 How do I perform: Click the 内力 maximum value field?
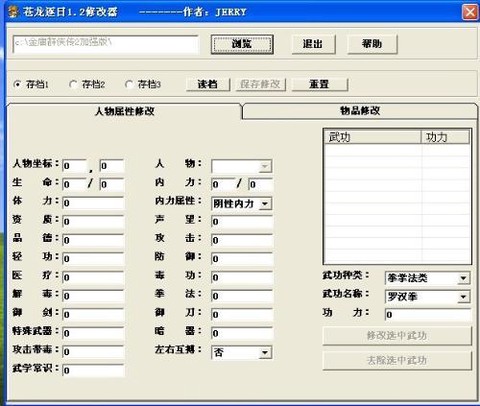point(261,184)
